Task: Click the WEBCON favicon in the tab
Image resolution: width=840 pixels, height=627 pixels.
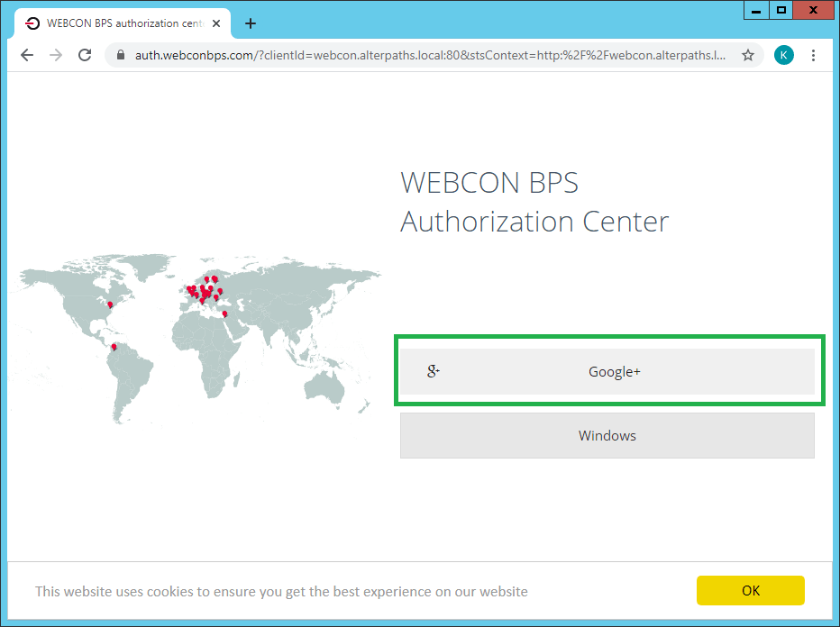Action: 32,23
